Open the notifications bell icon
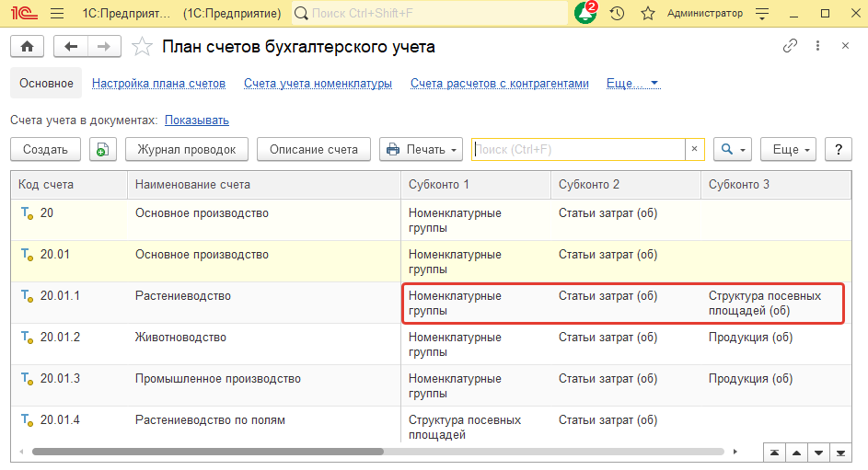This screenshot has height=470, width=868. pos(584,14)
